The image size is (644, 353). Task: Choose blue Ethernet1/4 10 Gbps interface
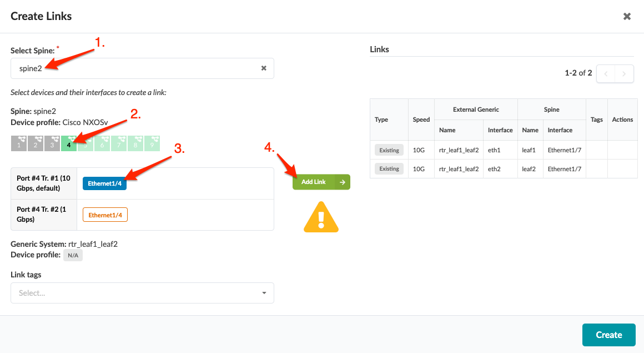pos(104,183)
